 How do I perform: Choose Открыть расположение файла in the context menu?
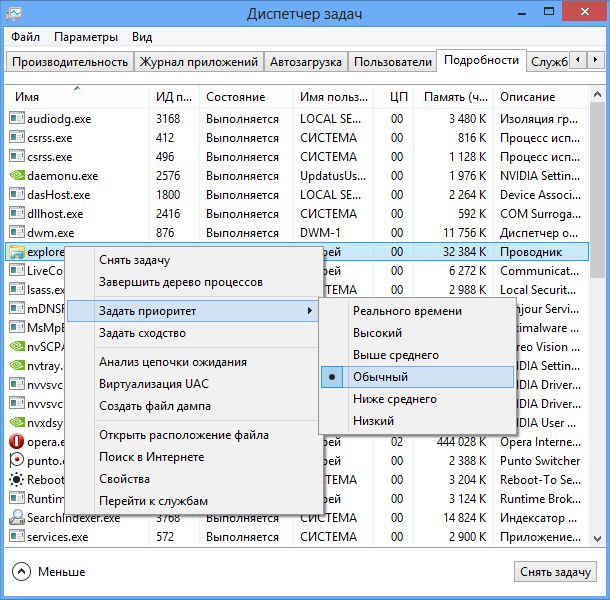tap(183, 435)
